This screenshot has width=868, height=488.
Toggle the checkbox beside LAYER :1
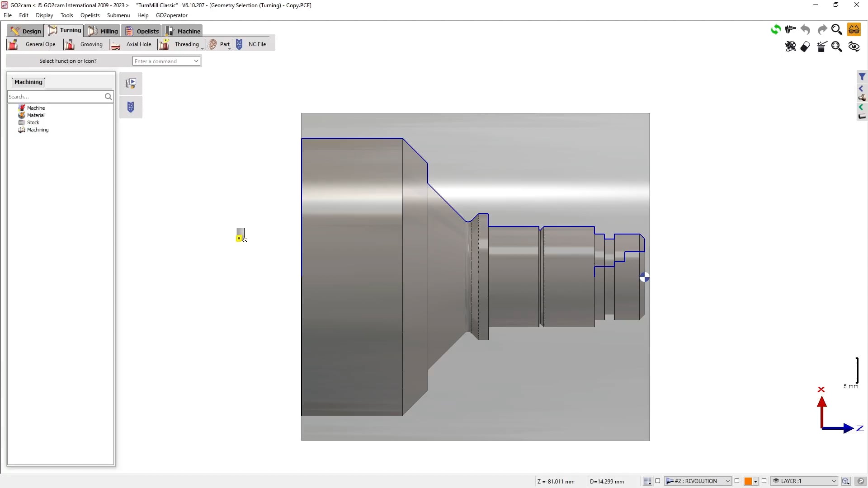click(x=764, y=481)
